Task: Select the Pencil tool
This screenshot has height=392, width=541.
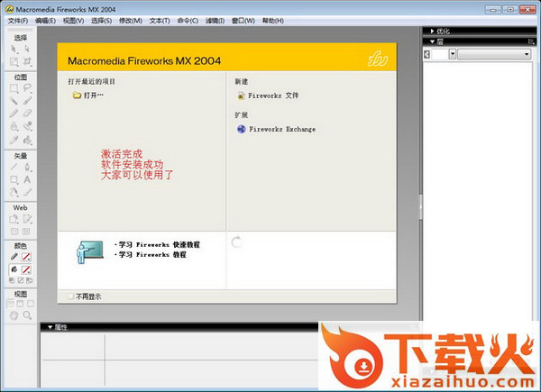Action: pos(14,114)
